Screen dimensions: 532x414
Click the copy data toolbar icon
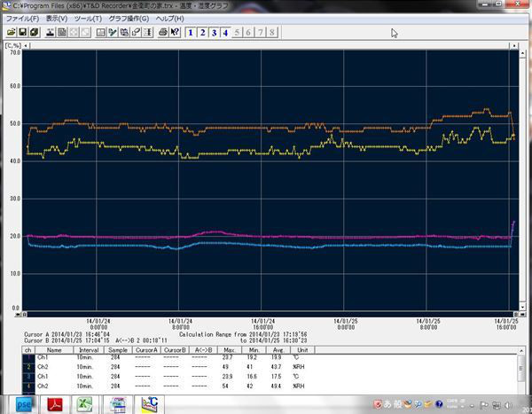(x=124, y=32)
